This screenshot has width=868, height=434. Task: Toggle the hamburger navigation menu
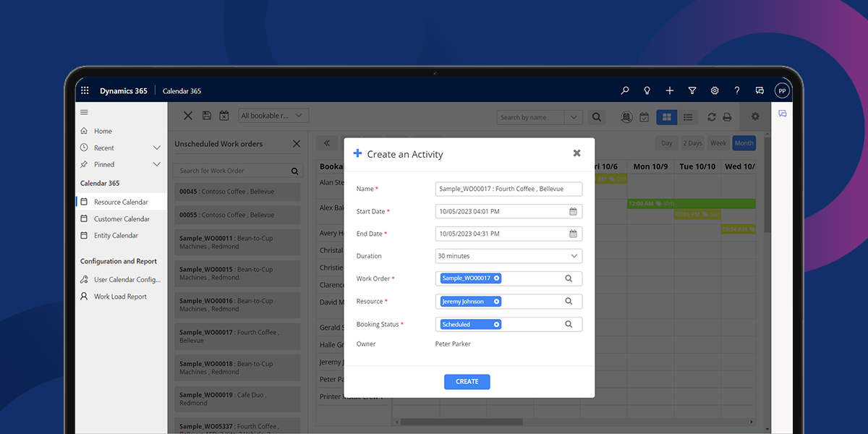pyautogui.click(x=84, y=112)
